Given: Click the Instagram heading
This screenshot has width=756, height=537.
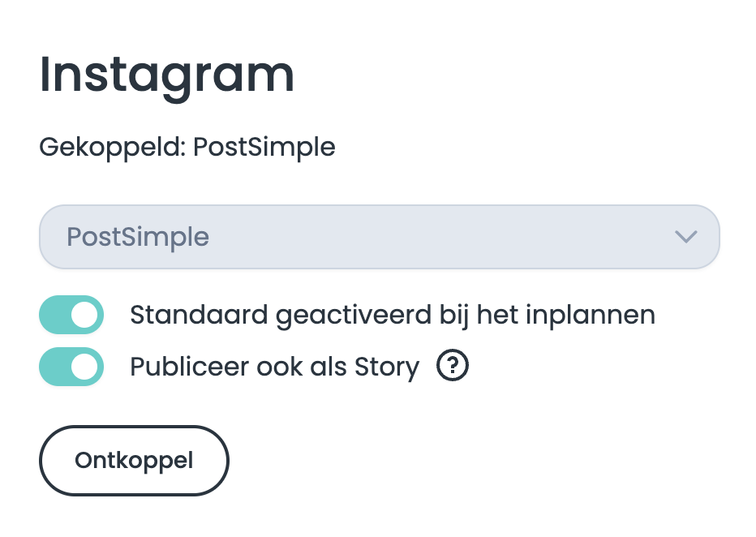Looking at the screenshot, I should 166,75.
